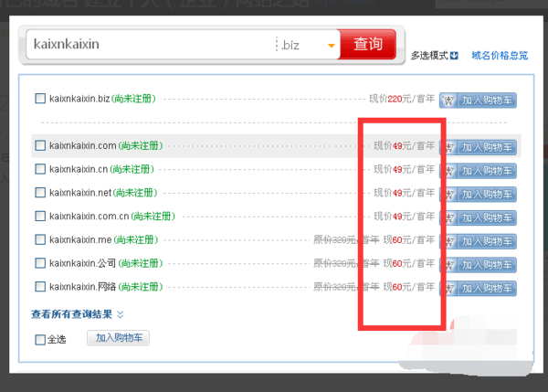Add kaixnkaixin.com to cart with 加入购物车 button
The width and height of the screenshot is (548, 392).
(x=481, y=147)
